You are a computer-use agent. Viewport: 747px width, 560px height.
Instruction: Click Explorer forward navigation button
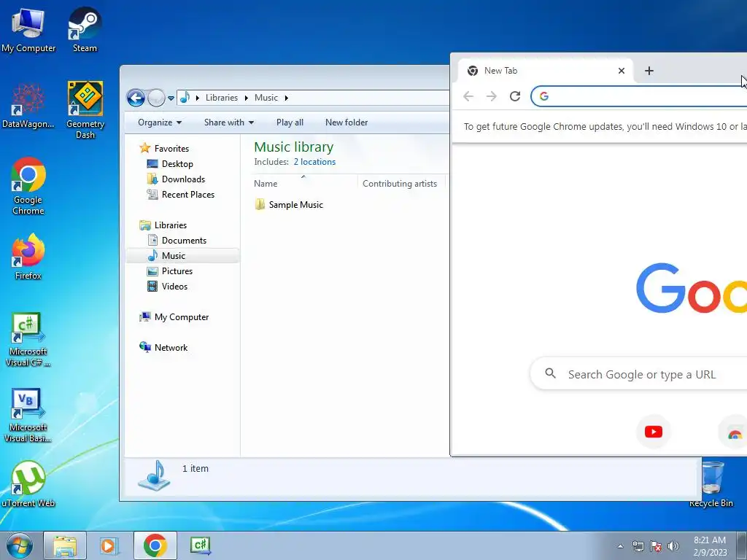pos(156,98)
